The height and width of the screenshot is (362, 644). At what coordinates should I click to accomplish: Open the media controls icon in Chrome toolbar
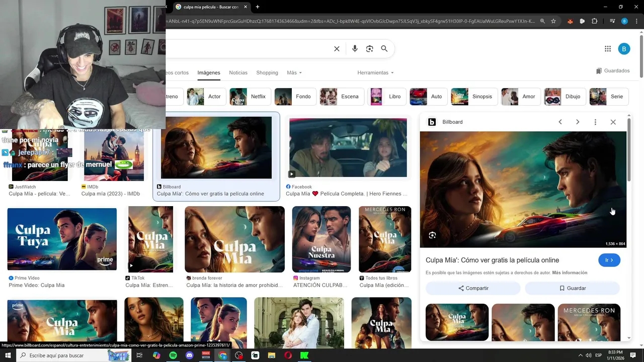(x=612, y=21)
